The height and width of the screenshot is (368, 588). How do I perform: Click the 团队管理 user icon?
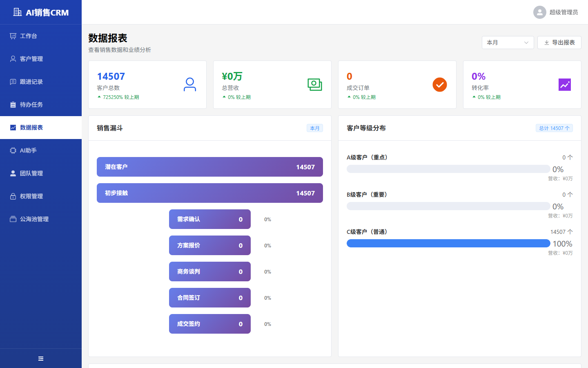pyautogui.click(x=13, y=173)
